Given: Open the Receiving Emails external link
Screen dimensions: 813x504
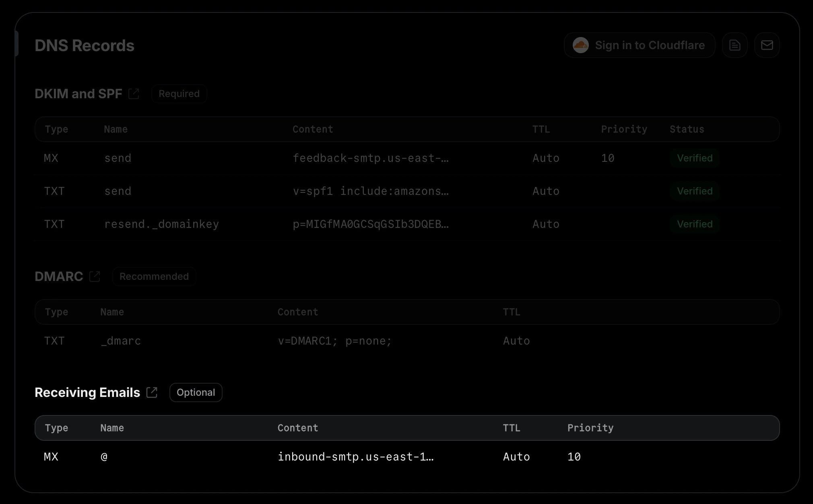Looking at the screenshot, I should pyautogui.click(x=152, y=392).
